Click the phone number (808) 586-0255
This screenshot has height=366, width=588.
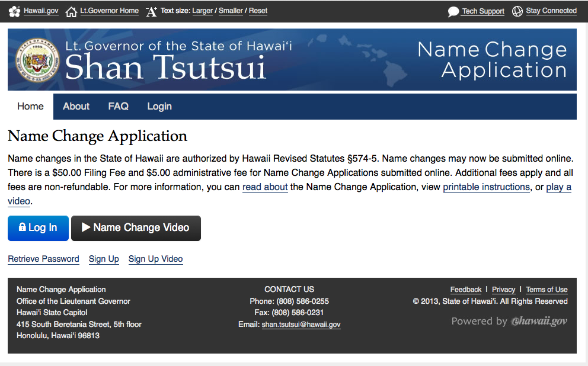(303, 301)
